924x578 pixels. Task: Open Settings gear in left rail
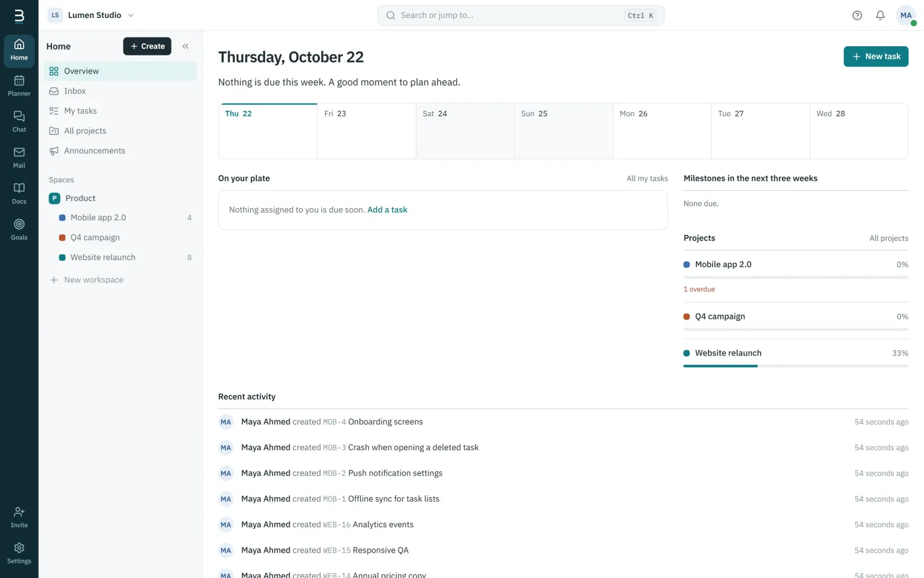(x=19, y=553)
